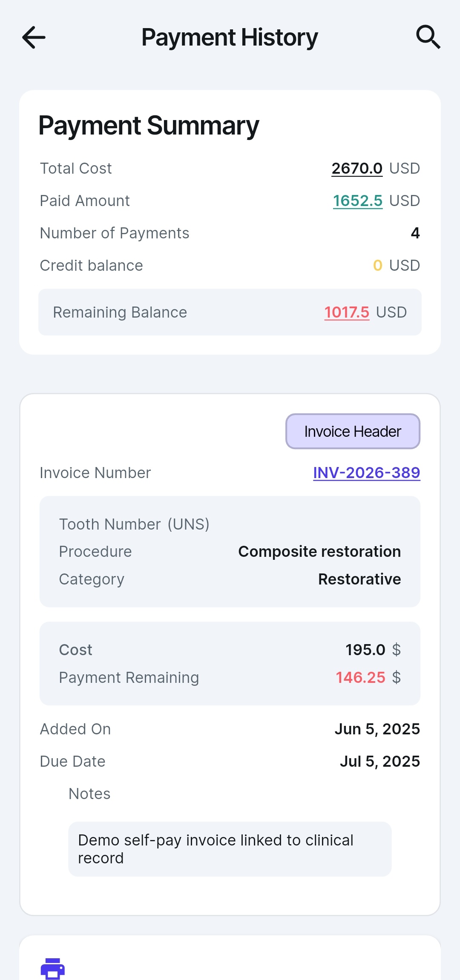The width and height of the screenshot is (460, 980).
Task: Select the Number of Payments value 4
Action: click(x=415, y=233)
